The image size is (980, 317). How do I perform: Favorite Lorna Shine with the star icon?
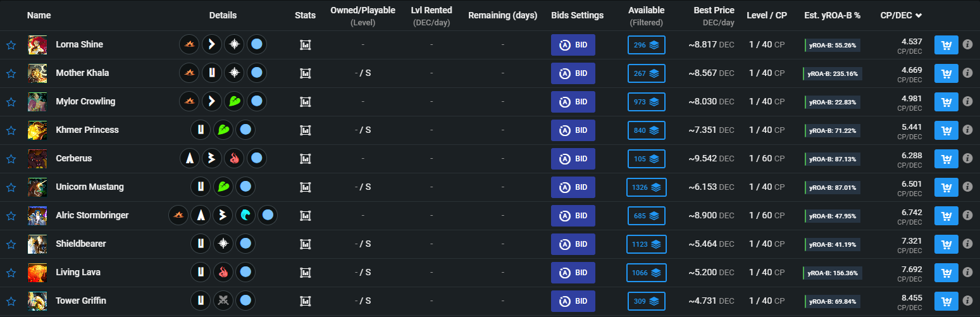pyautogui.click(x=11, y=45)
